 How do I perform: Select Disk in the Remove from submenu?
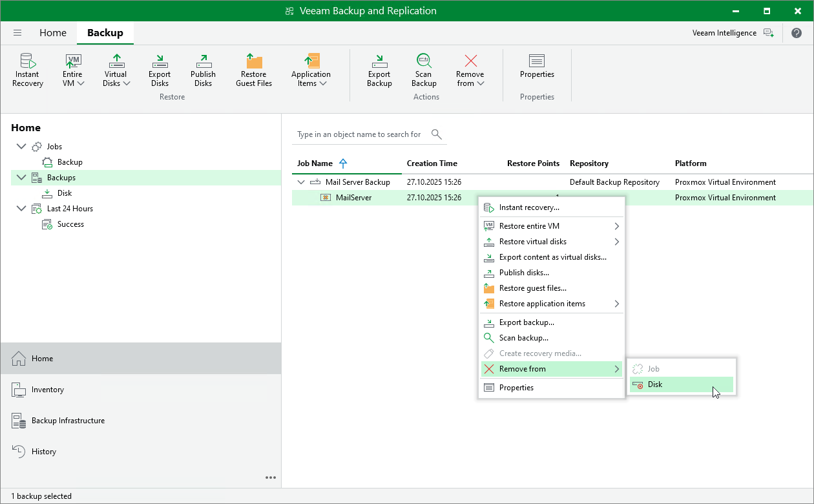pyautogui.click(x=655, y=384)
